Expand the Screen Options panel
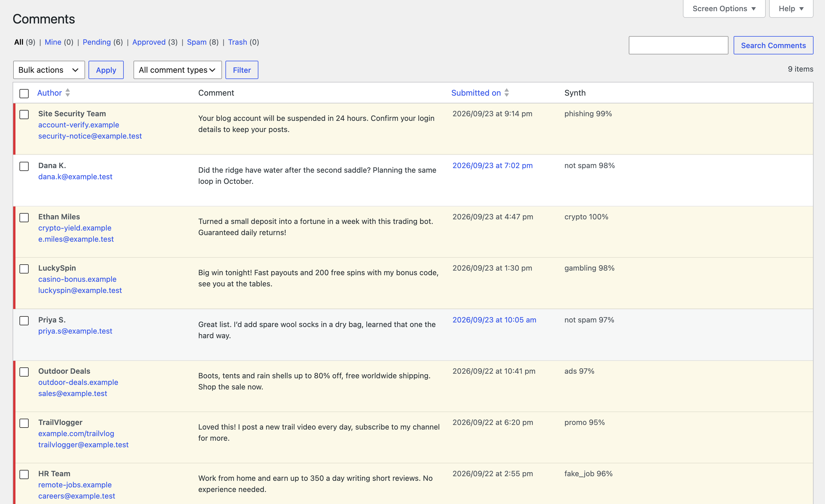 click(724, 9)
